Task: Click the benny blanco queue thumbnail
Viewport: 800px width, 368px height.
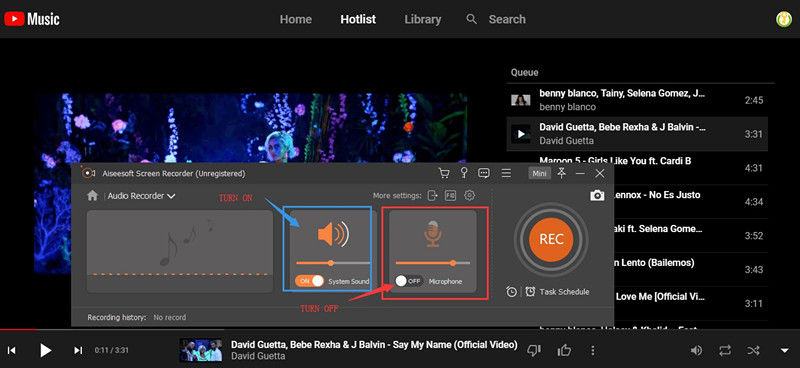Action: [520, 100]
